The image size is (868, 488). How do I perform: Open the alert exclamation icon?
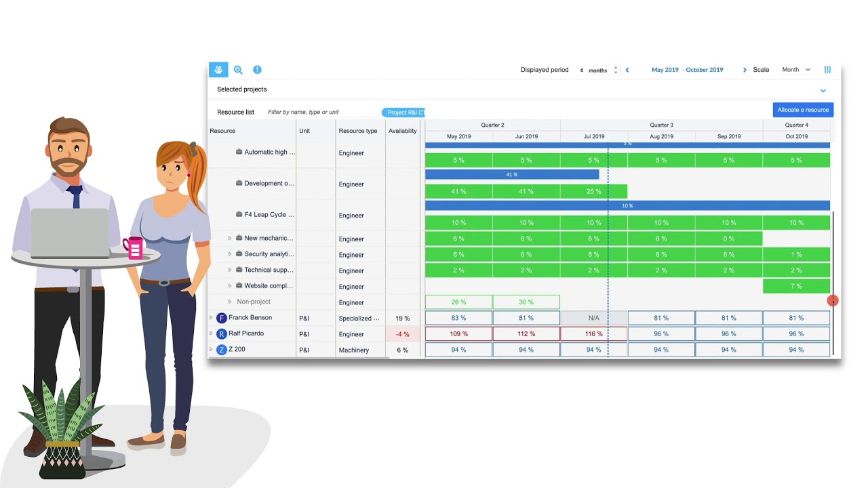coord(257,70)
